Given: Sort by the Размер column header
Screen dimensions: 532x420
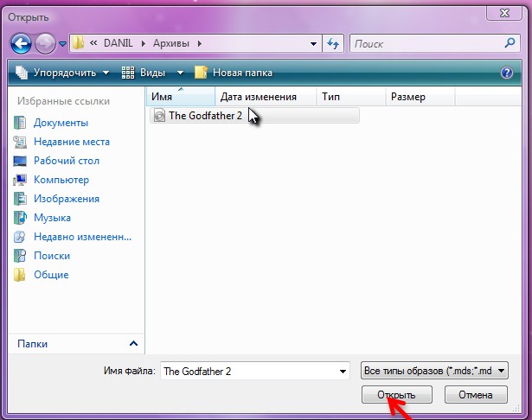Looking at the screenshot, I should (420, 97).
